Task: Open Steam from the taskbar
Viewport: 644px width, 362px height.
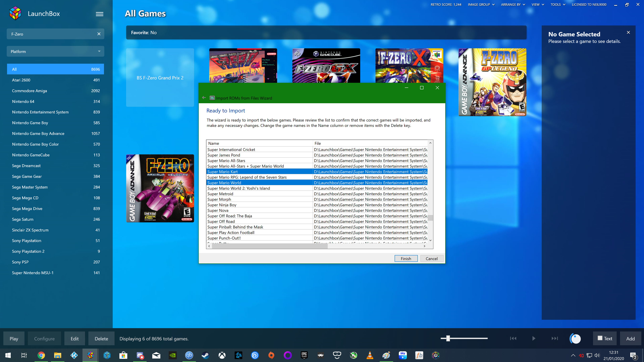Action: (205, 355)
